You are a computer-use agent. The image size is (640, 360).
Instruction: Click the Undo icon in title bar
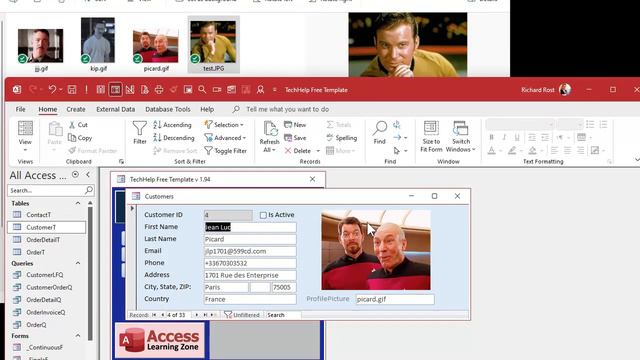pyautogui.click(x=52, y=89)
